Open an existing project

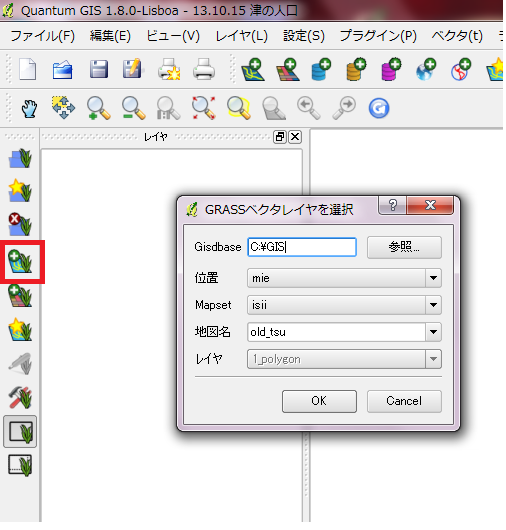[63, 70]
